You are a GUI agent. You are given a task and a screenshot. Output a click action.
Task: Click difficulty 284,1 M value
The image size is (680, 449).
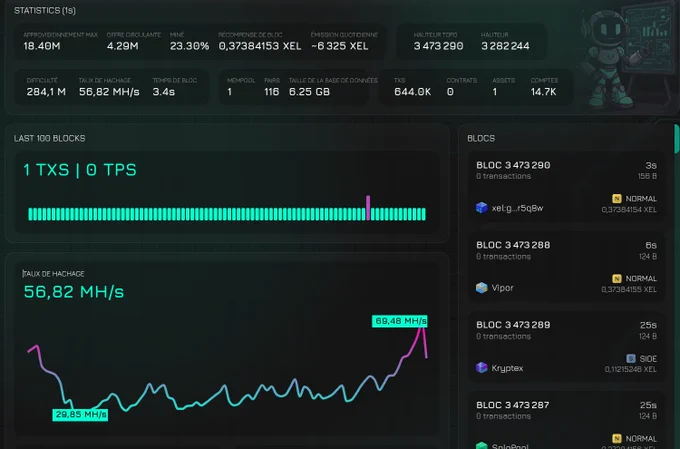coord(46,92)
